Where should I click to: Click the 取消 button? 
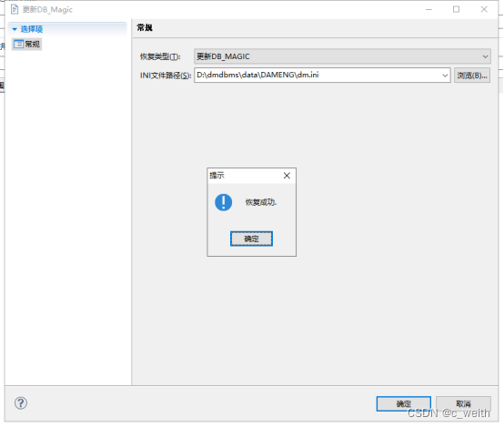463,403
